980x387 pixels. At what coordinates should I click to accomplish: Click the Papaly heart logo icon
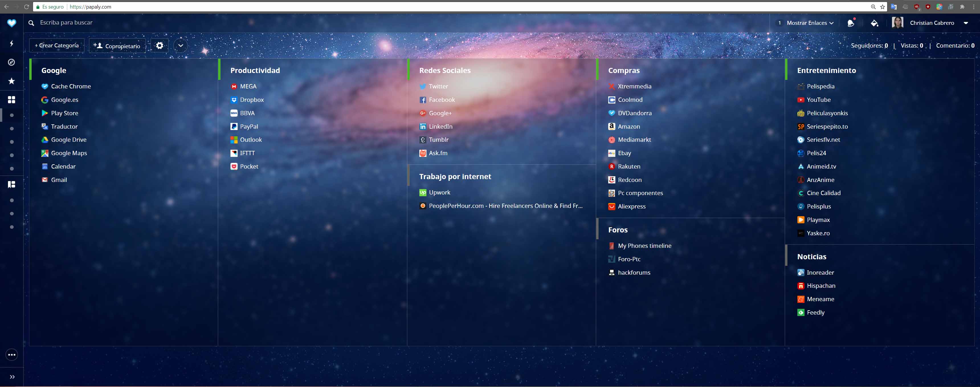pos(11,23)
